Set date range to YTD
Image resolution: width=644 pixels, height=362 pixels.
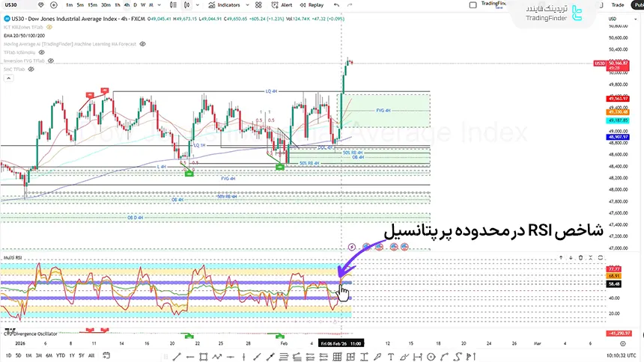tap(61, 355)
